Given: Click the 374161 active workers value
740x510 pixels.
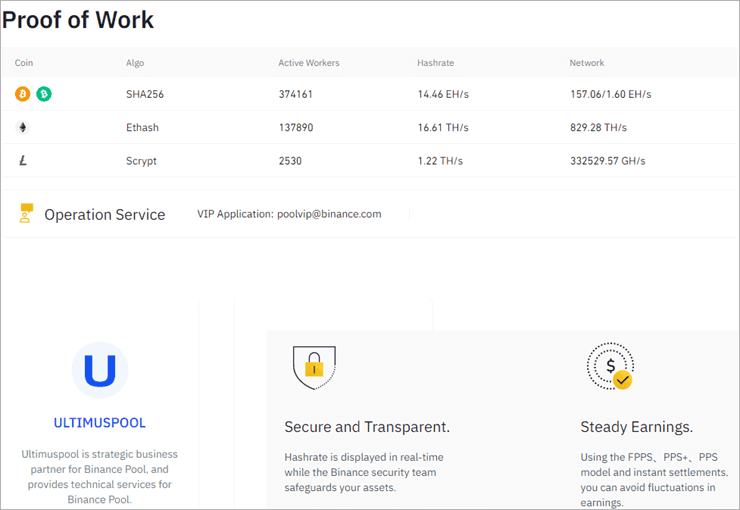Looking at the screenshot, I should (x=296, y=94).
